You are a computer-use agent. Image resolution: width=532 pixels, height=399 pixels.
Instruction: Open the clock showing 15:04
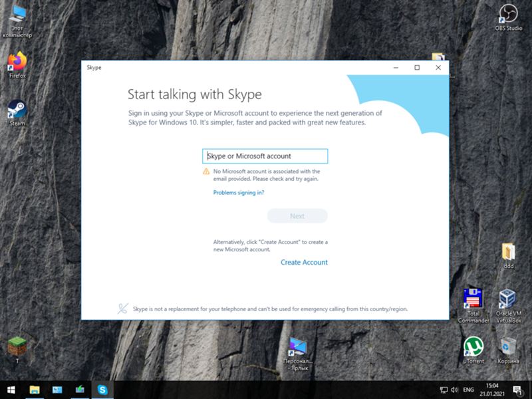492,390
